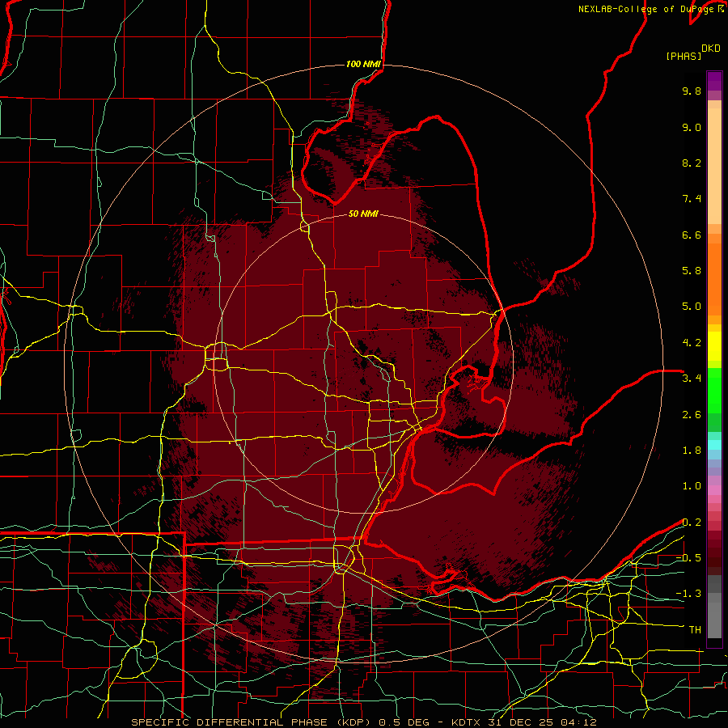Click the KDTX radar site identifier

click(467, 722)
